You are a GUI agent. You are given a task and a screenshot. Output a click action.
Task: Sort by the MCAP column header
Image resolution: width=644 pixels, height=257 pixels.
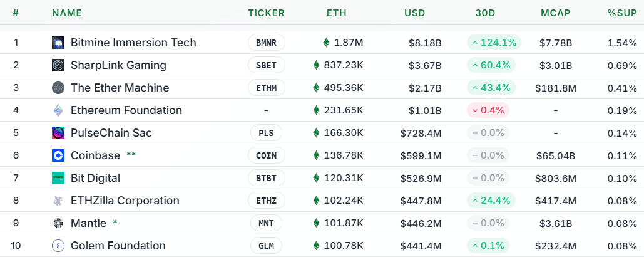pyautogui.click(x=555, y=13)
